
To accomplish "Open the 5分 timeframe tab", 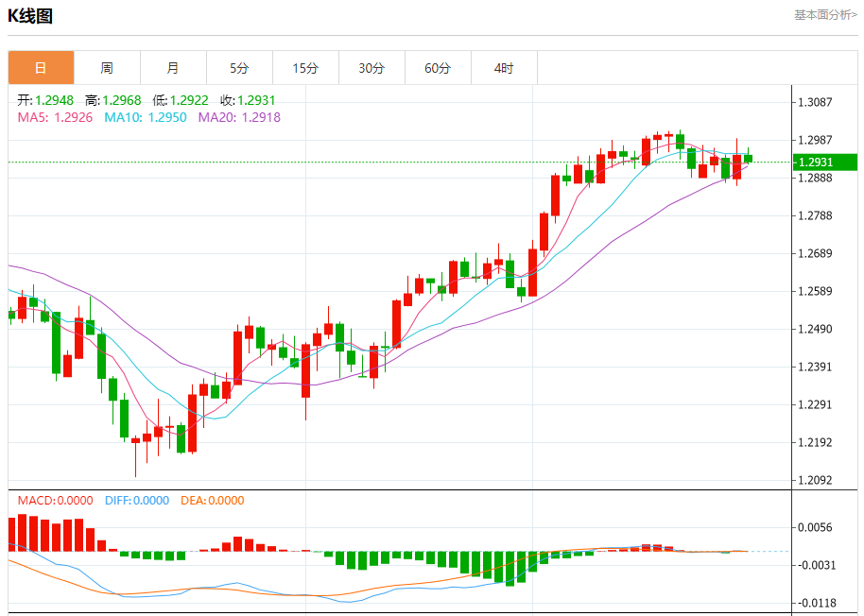I will tap(239, 68).
